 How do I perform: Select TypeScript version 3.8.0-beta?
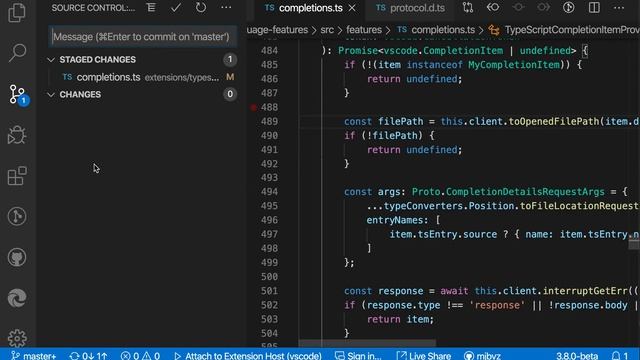click(577, 355)
